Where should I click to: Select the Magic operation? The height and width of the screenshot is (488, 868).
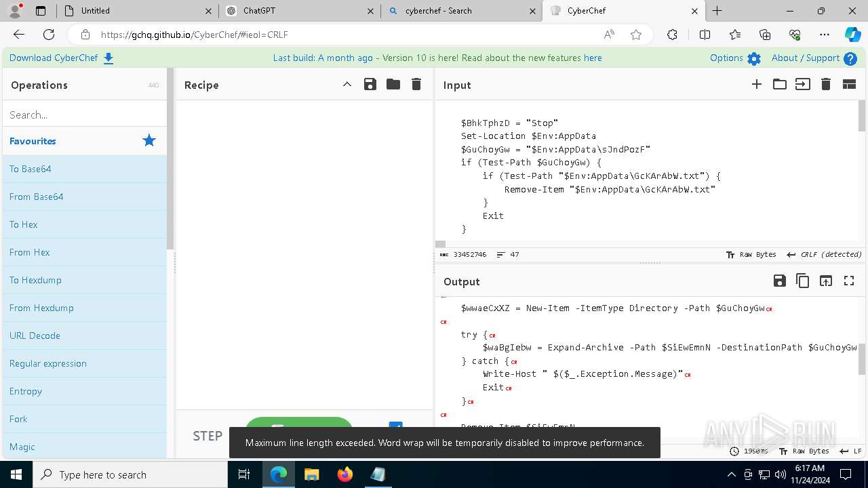(85, 446)
